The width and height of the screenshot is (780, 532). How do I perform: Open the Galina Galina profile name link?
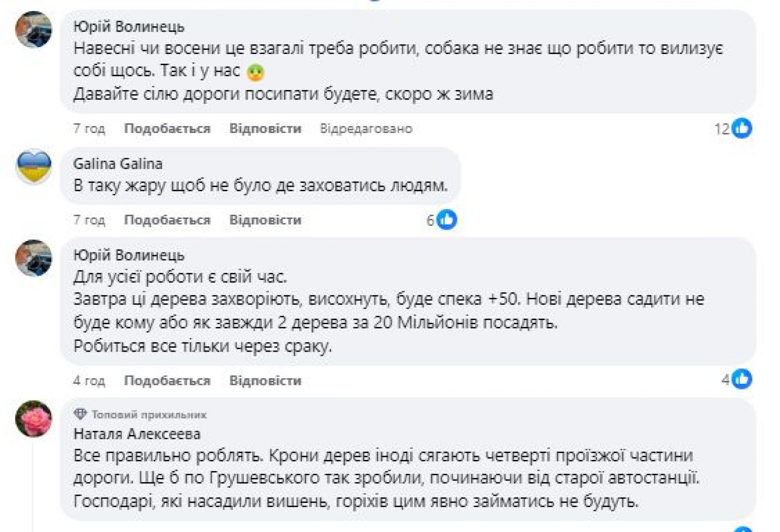(x=118, y=164)
